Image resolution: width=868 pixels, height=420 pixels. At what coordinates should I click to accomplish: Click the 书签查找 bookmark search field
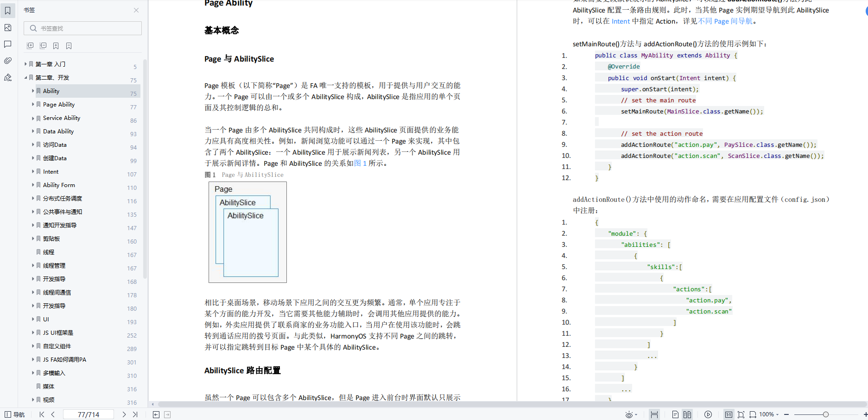coord(83,28)
